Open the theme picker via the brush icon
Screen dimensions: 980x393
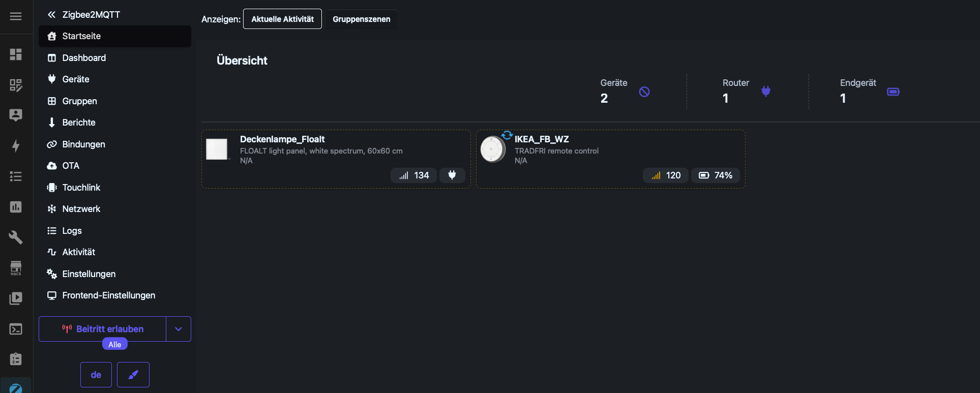(133, 375)
